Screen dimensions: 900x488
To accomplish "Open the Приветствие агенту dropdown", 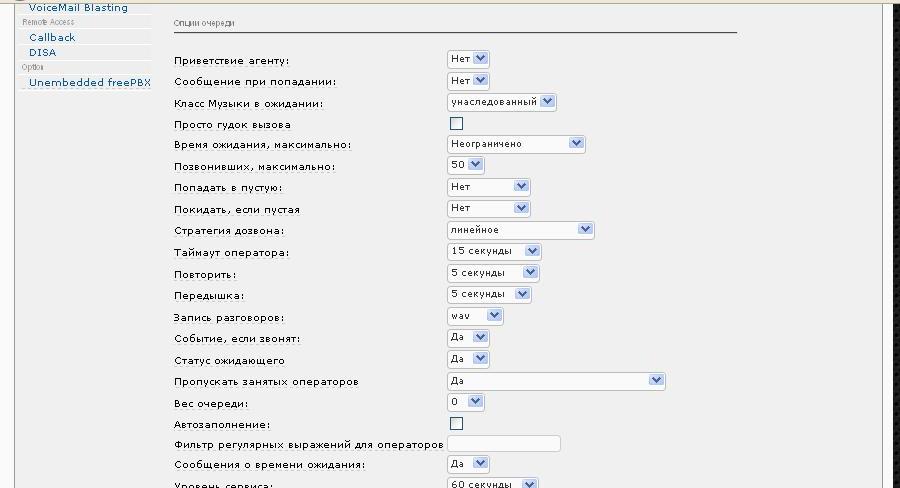I will point(468,59).
